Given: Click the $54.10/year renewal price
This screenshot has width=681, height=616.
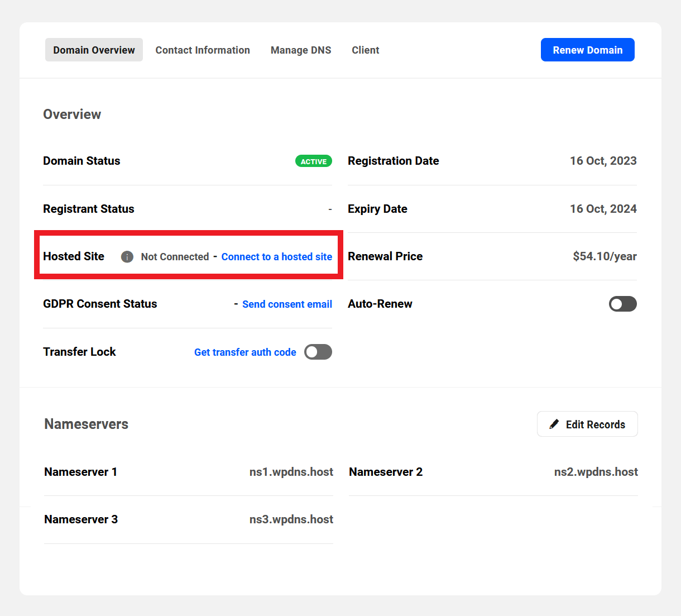Looking at the screenshot, I should 605,256.
